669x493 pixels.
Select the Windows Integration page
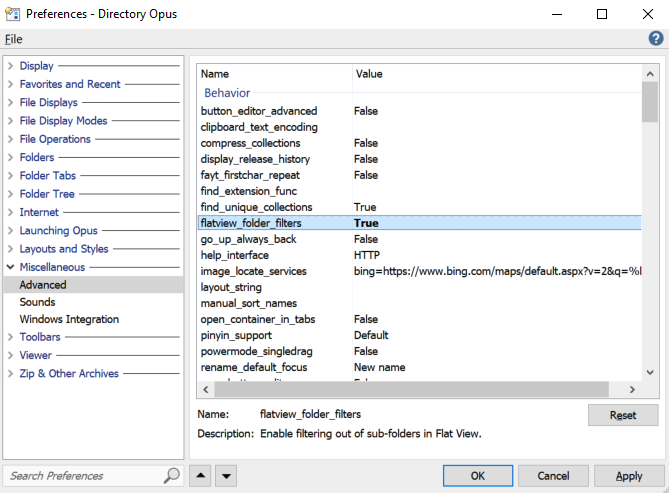coord(93,319)
